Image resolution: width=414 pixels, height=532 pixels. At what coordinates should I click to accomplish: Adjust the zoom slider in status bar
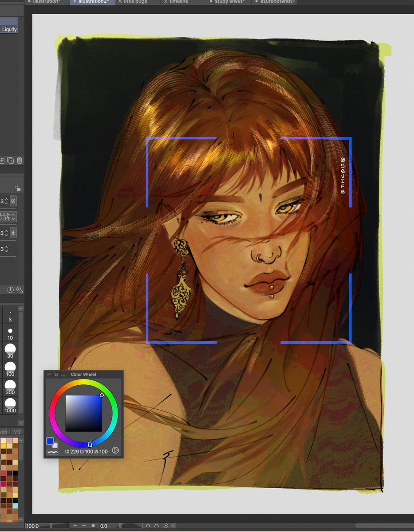pyautogui.click(x=60, y=526)
